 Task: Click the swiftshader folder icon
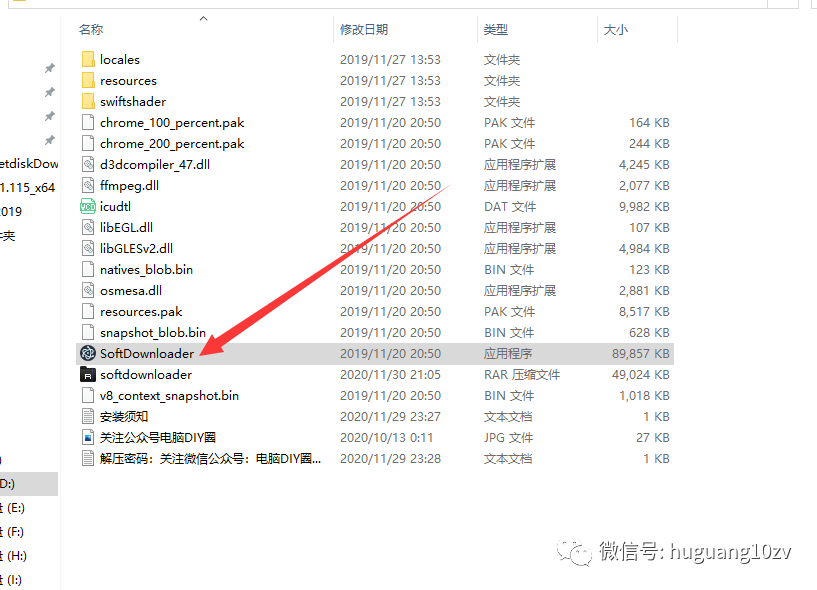(x=88, y=101)
